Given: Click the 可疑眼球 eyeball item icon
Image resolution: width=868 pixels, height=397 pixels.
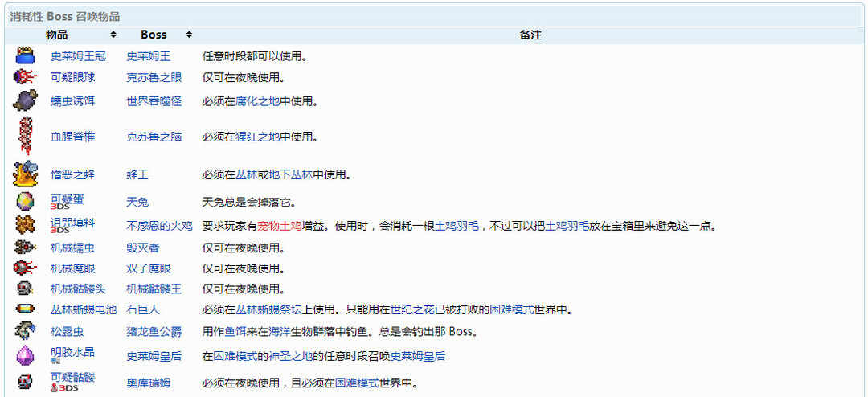Looking at the screenshot, I should point(25,77).
